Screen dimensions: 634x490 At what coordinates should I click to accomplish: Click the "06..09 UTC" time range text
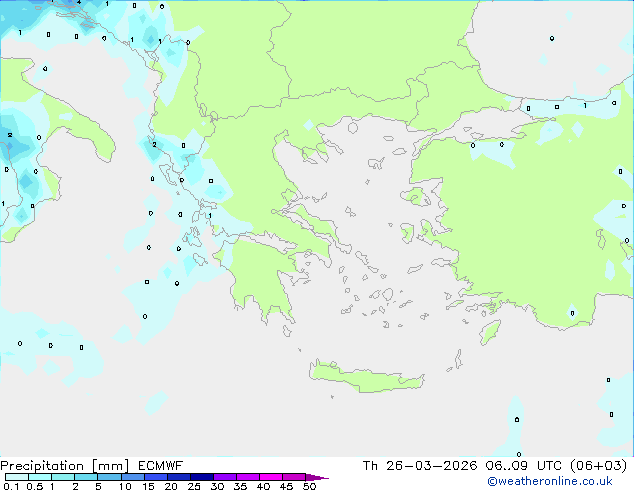pos(524,466)
